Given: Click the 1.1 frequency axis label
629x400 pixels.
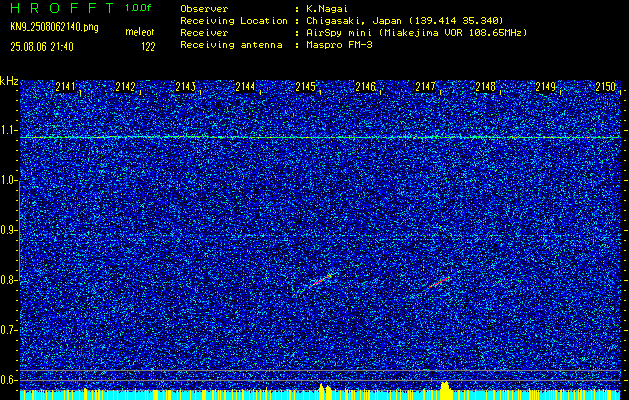Looking at the screenshot, I should (8, 130).
